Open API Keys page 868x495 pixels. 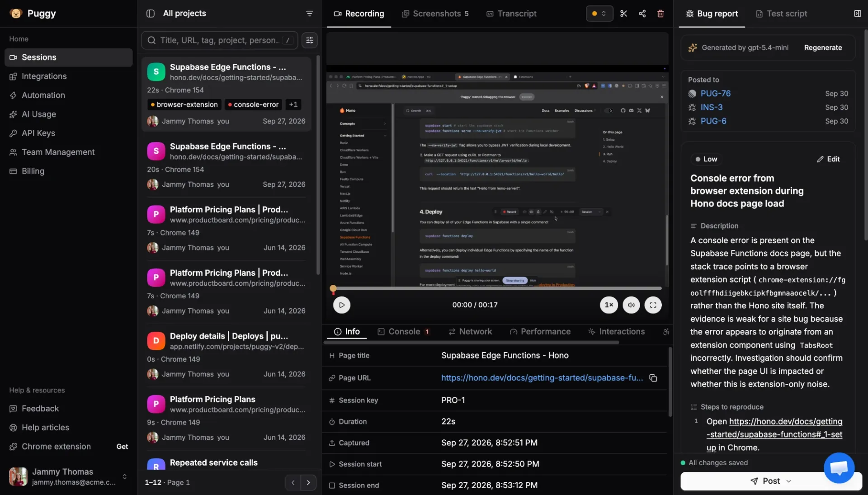pyautogui.click(x=69, y=133)
